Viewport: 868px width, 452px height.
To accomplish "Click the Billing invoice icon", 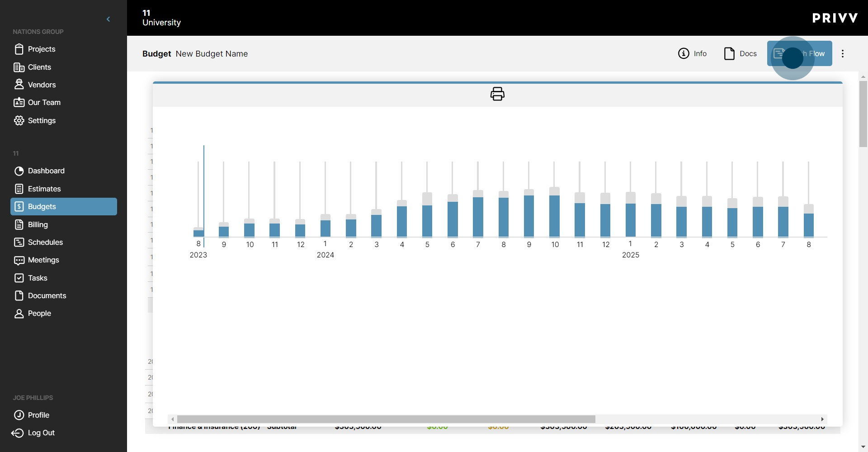I will point(19,224).
